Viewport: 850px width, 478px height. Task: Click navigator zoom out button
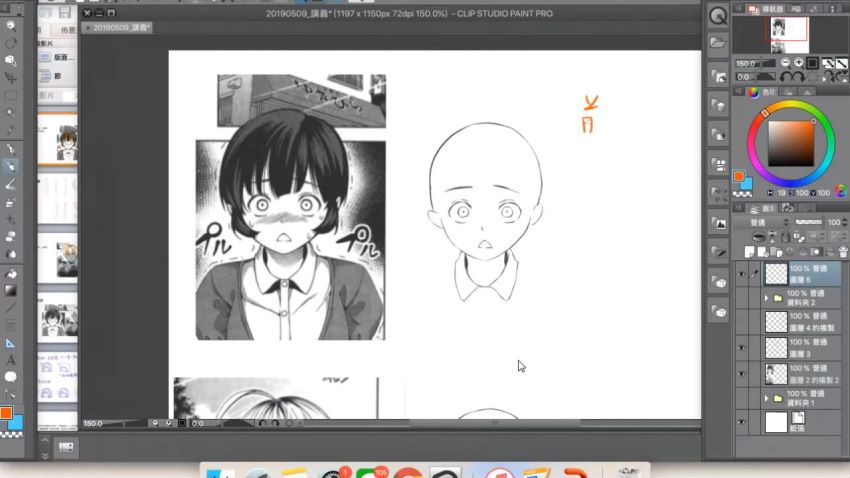click(x=785, y=63)
